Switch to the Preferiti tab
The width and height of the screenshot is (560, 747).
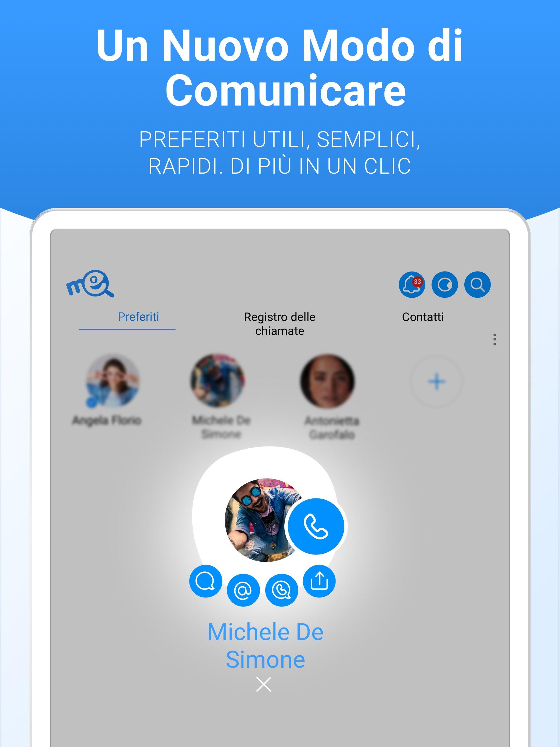click(138, 317)
